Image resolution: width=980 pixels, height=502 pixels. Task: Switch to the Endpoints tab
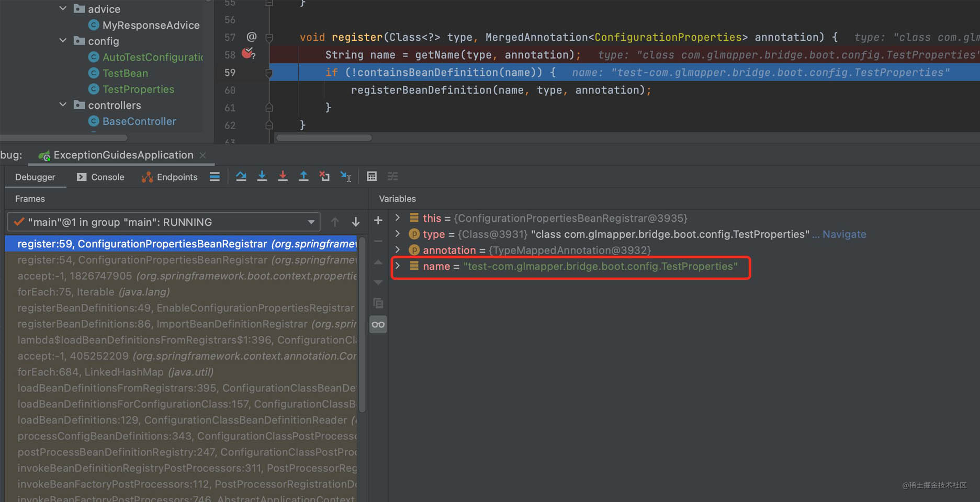(x=170, y=177)
